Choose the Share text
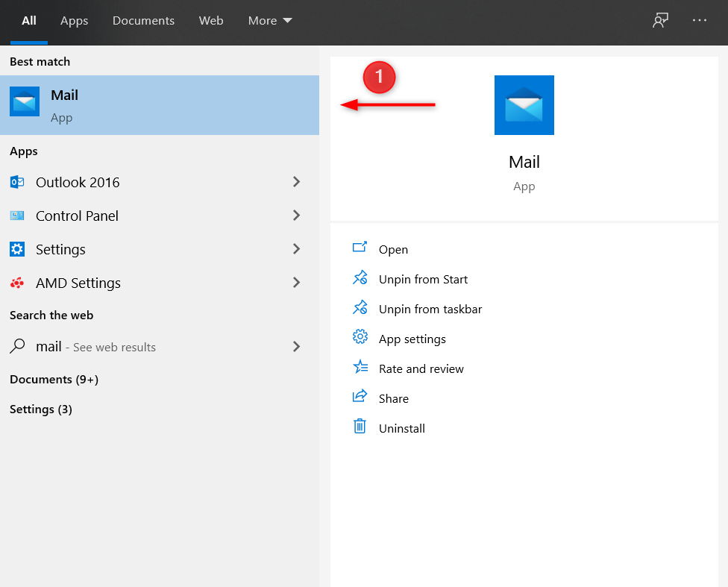The height and width of the screenshot is (587, 728). (394, 398)
